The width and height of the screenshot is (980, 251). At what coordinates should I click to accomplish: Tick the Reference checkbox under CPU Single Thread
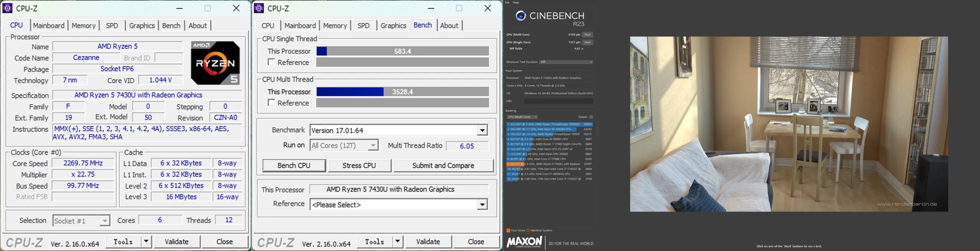(x=271, y=62)
